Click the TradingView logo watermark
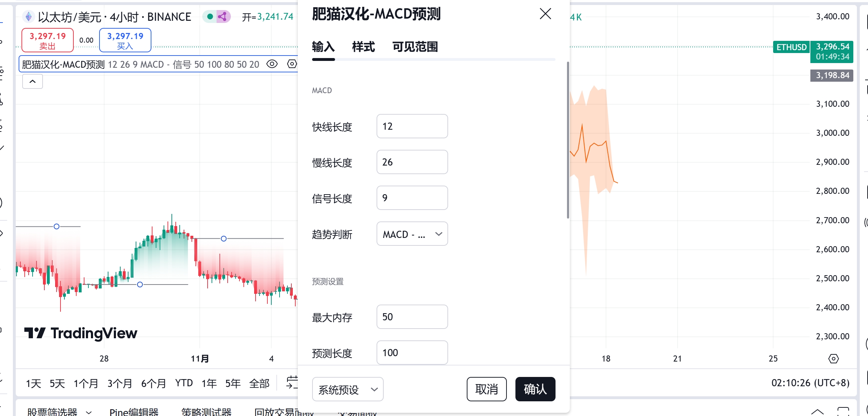This screenshot has width=868, height=416. [81, 333]
